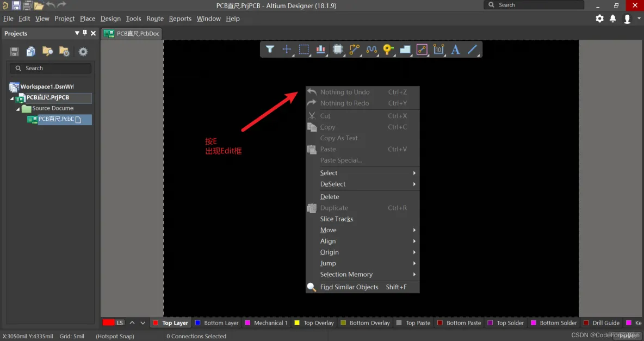
Task: Switch to the PCB直尺.PcbDoc document tab
Action: pos(132,33)
